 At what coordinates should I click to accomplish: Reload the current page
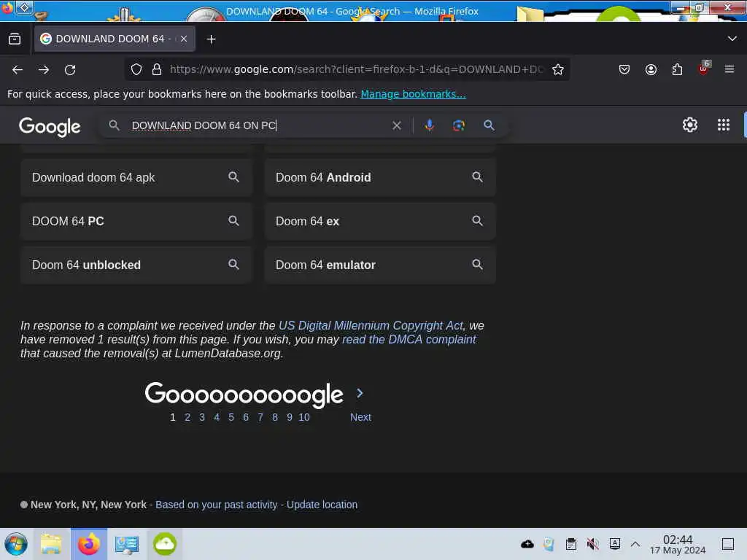(x=70, y=69)
